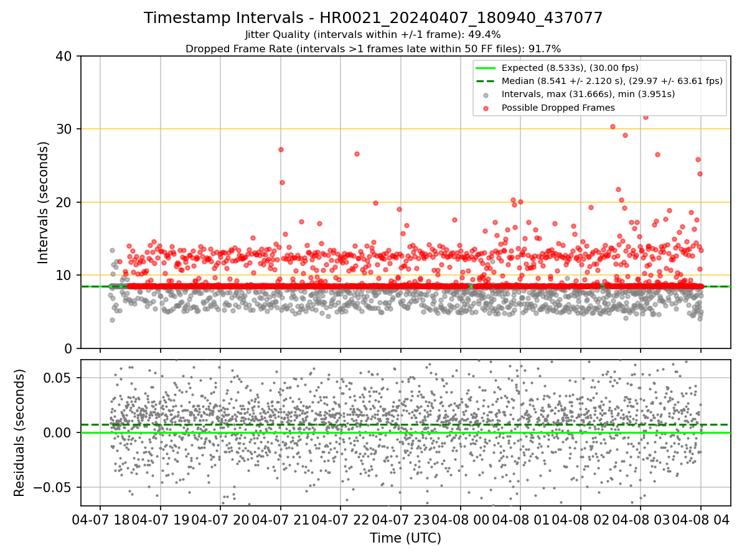Viewport: 747px width, 560px height.
Task: Click the red dot marker in legend
Action: tap(486, 108)
